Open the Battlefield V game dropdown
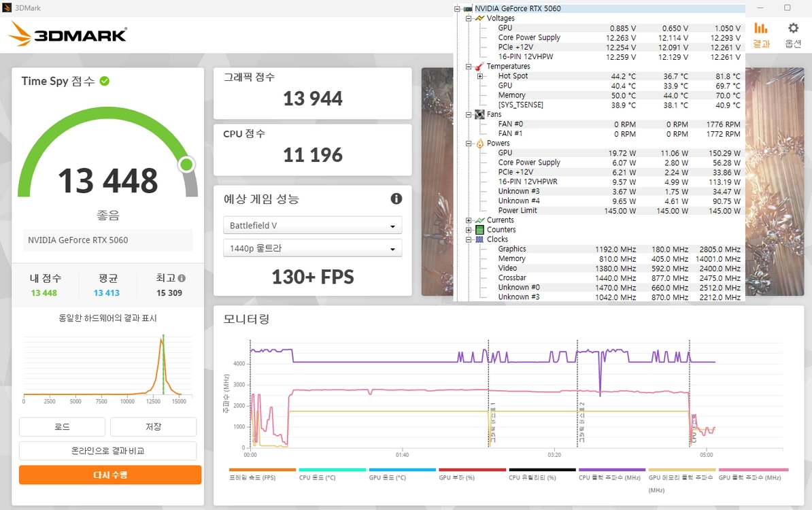Image resolution: width=812 pixels, height=510 pixels. coord(312,225)
